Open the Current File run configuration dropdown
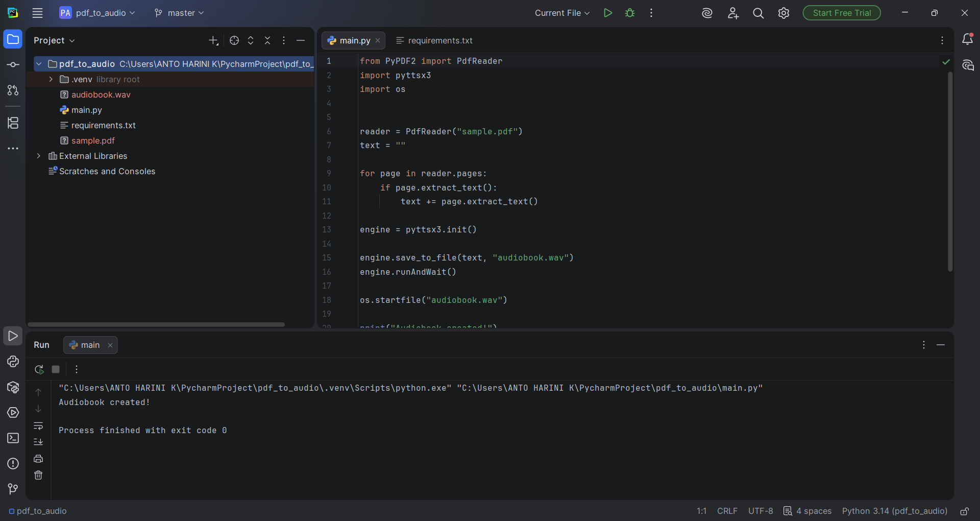Screen dimensions: 980x521 561,13
